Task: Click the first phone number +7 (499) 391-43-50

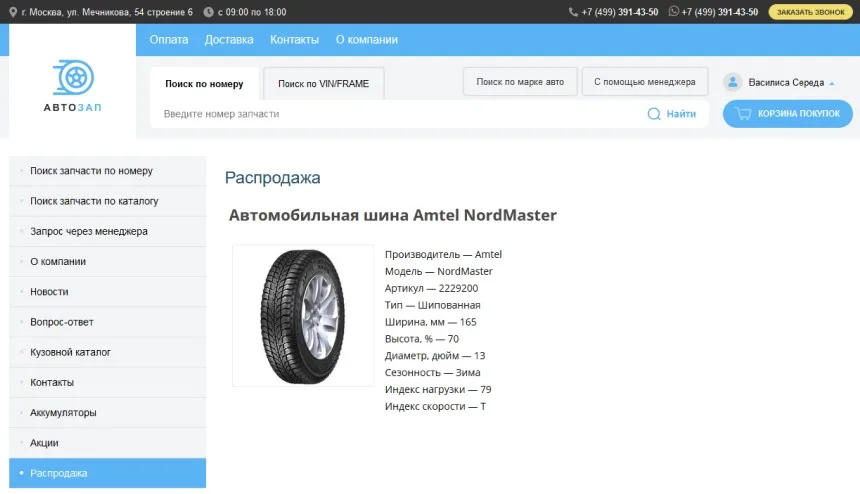Action: coord(620,12)
